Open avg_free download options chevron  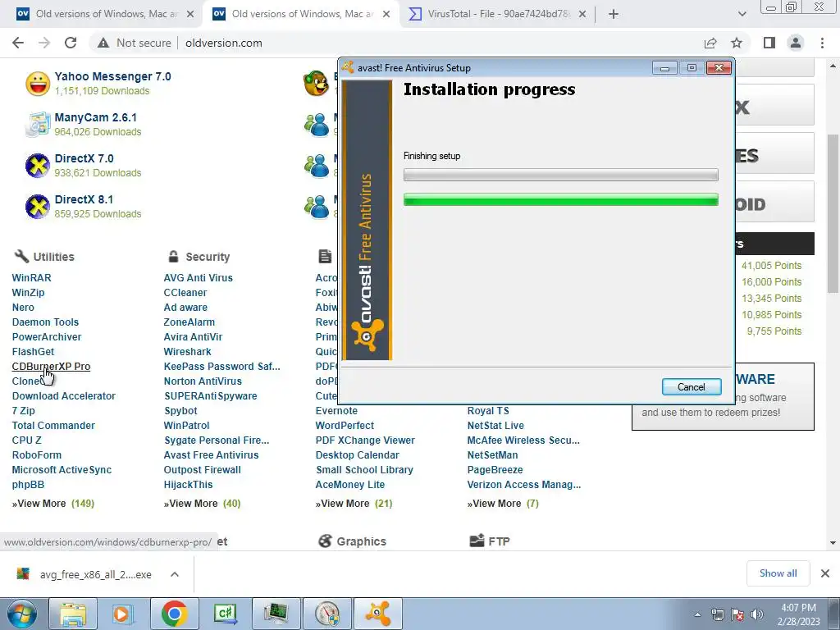(x=175, y=574)
